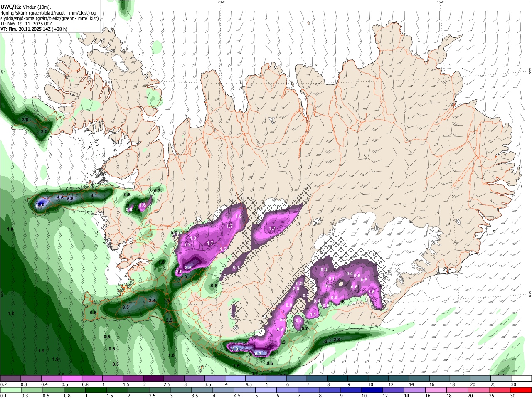Click the rigning/skúrir legend description line
The width and height of the screenshot is (532, 399).
tap(48, 13)
